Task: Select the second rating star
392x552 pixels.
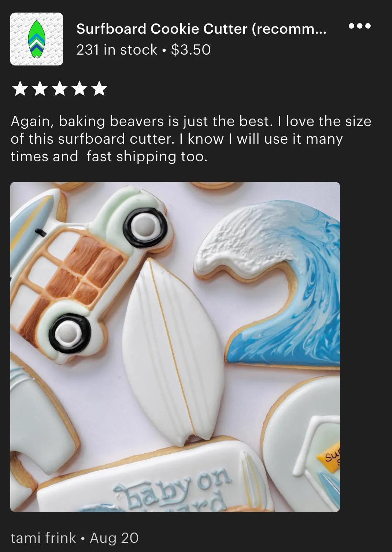Action: [x=39, y=89]
